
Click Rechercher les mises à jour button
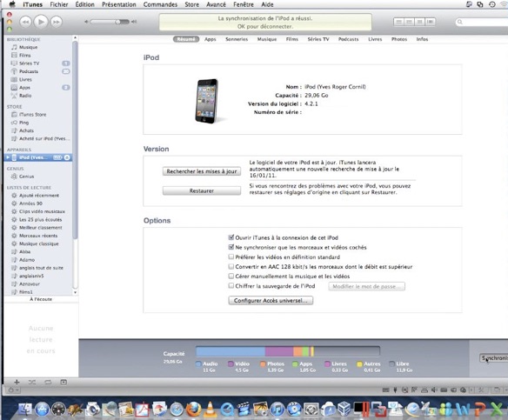202,171
